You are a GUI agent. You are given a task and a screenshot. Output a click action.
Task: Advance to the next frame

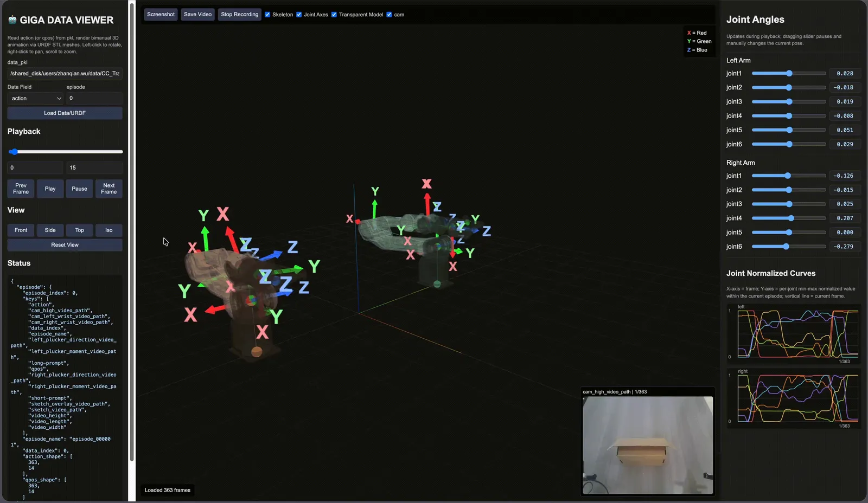pos(108,189)
